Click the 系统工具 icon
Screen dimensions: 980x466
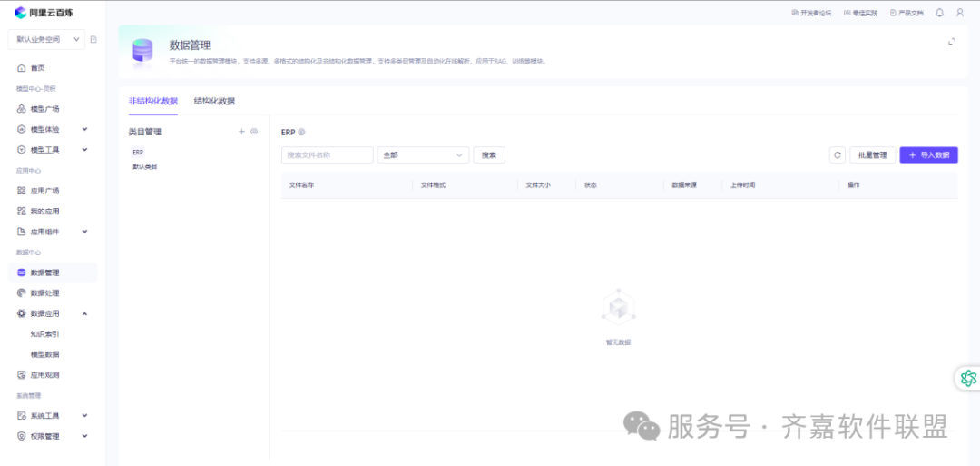click(21, 416)
